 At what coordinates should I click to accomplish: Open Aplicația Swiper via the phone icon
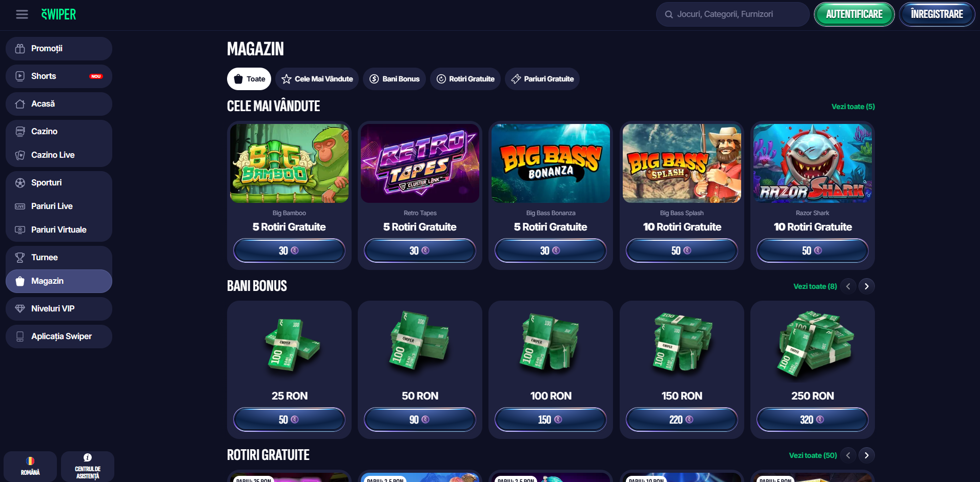(x=20, y=337)
